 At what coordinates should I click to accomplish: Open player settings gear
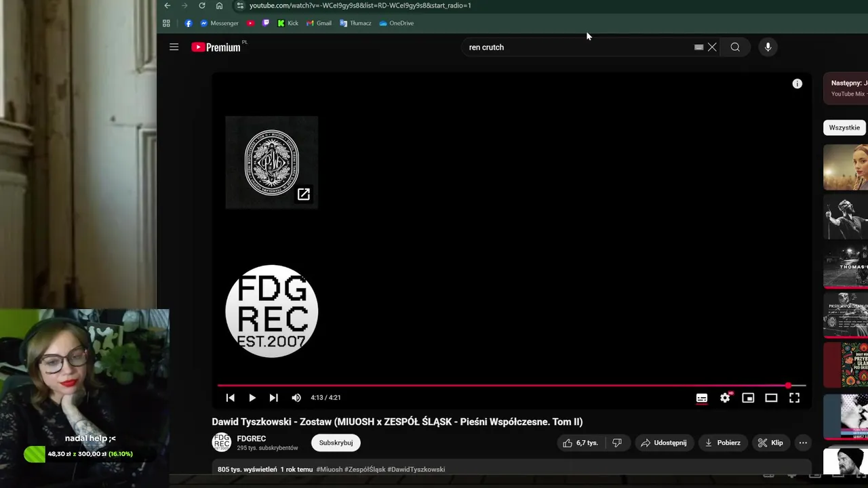725,398
